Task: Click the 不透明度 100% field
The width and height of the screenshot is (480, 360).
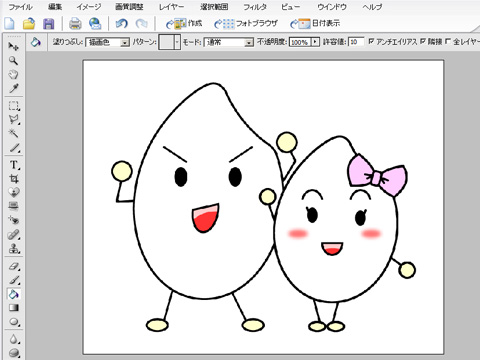Action: point(300,42)
